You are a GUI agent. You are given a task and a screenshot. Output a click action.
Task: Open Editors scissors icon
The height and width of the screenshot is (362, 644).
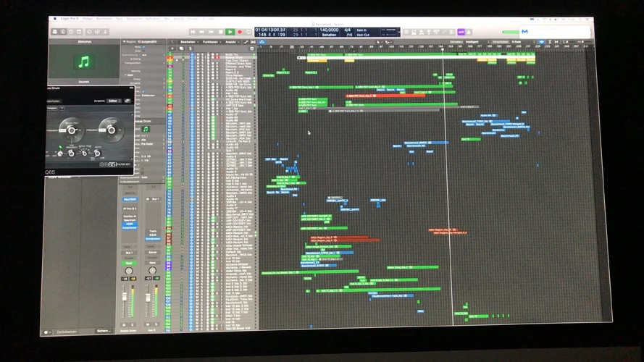tap(106, 32)
